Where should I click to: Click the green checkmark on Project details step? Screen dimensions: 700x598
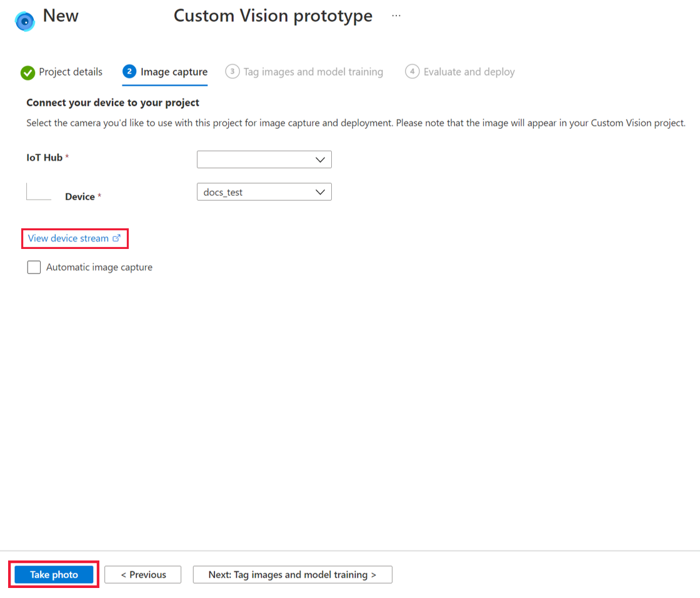pos(27,72)
